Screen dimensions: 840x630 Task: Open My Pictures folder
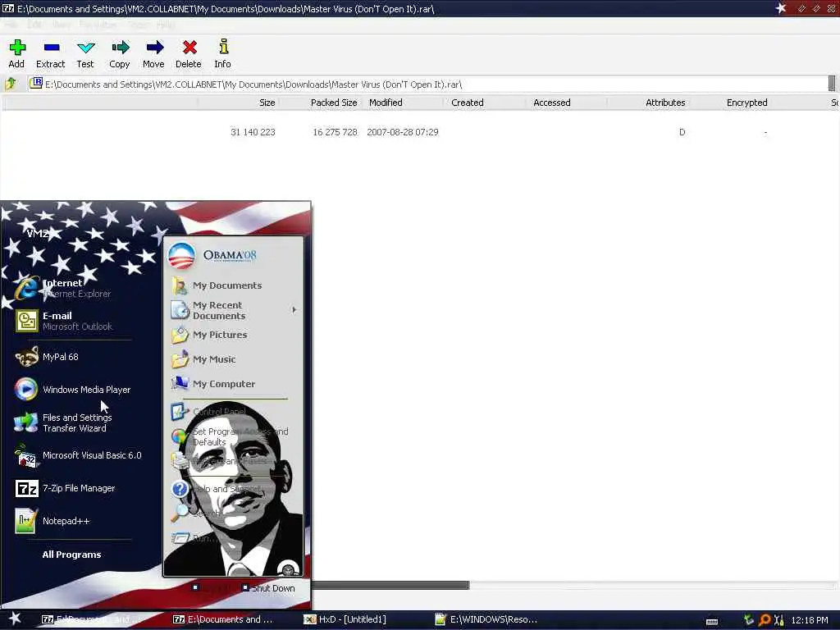tap(233, 335)
